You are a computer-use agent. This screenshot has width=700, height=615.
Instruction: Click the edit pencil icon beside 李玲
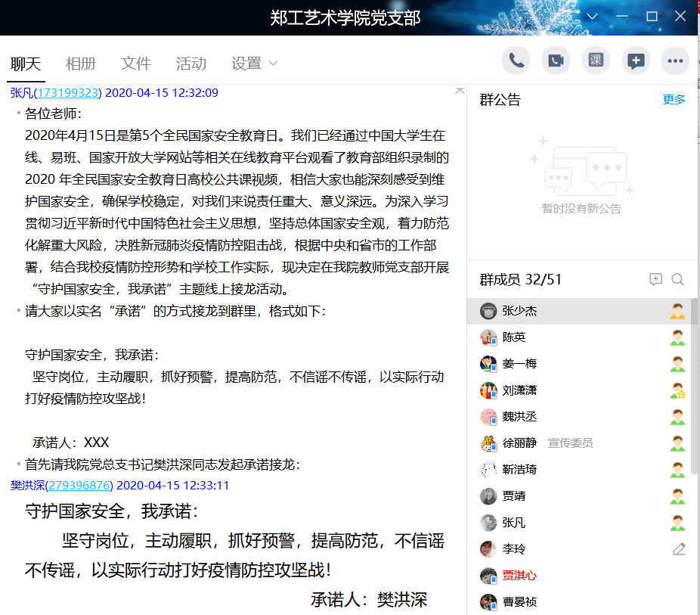[679, 549]
